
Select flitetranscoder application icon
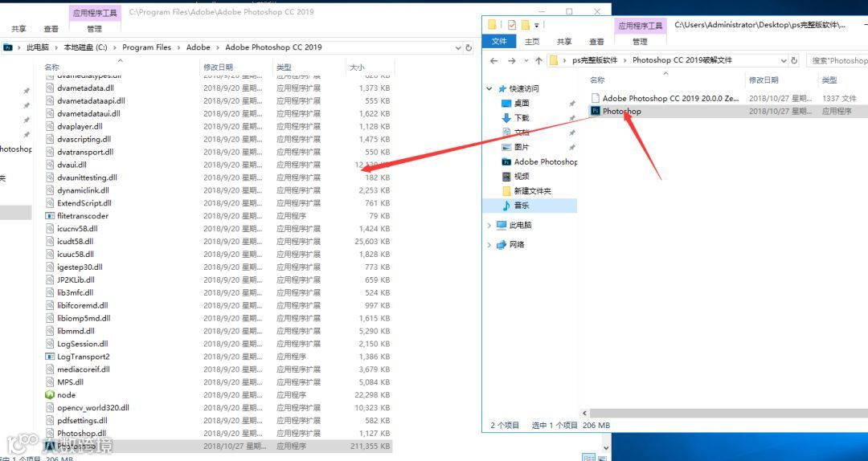[50, 216]
